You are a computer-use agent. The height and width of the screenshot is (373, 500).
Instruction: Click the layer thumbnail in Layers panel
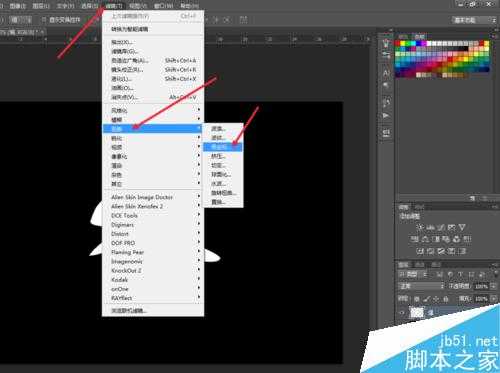[417, 313]
